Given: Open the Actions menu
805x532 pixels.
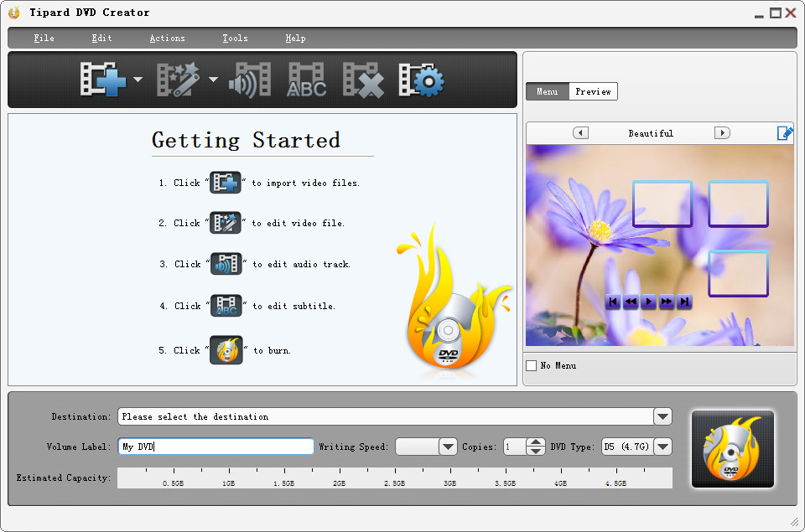Looking at the screenshot, I should click(167, 38).
